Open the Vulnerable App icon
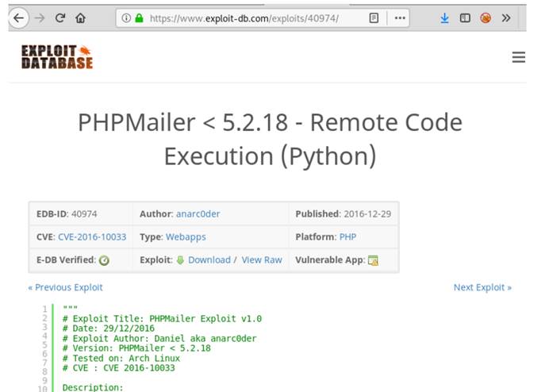The width and height of the screenshot is (549, 392). click(373, 260)
